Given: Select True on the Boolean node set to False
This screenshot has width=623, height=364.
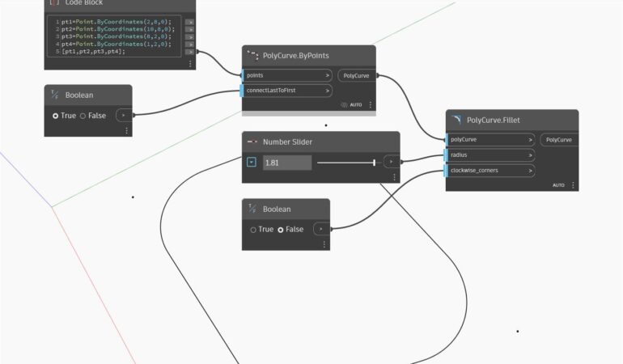Looking at the screenshot, I should click(x=253, y=230).
